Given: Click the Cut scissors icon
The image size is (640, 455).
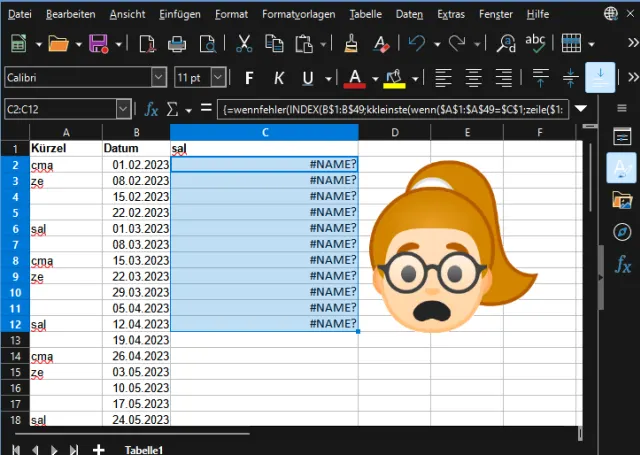Looking at the screenshot, I should click(x=243, y=44).
